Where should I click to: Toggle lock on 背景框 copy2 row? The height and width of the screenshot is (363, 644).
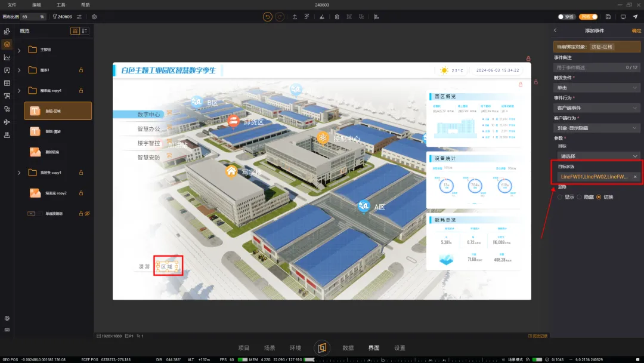pyautogui.click(x=81, y=193)
